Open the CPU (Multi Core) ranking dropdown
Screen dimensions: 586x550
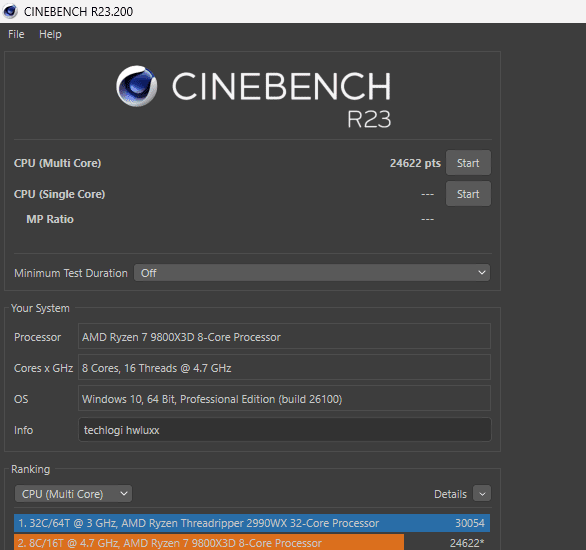click(73, 494)
